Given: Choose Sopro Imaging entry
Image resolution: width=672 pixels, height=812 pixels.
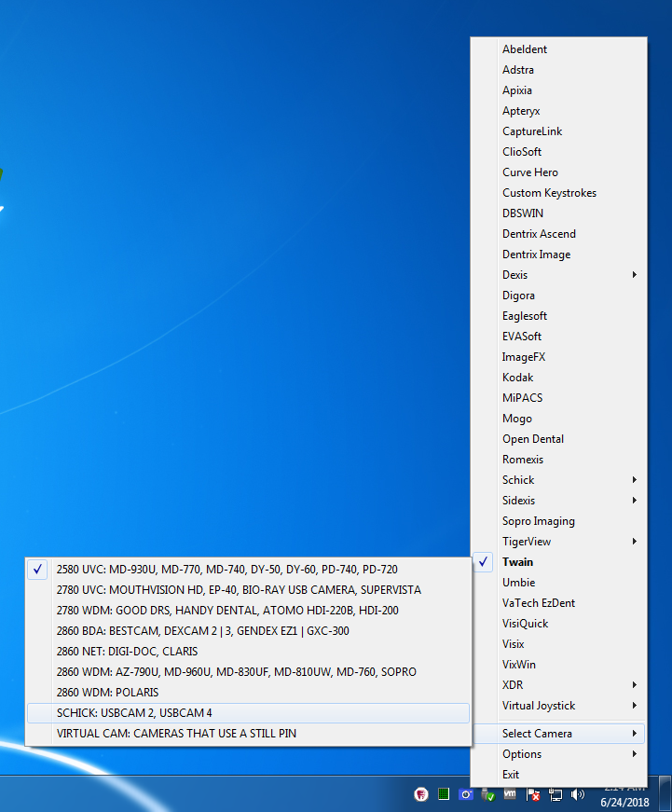Looking at the screenshot, I should pyautogui.click(x=559, y=521).
